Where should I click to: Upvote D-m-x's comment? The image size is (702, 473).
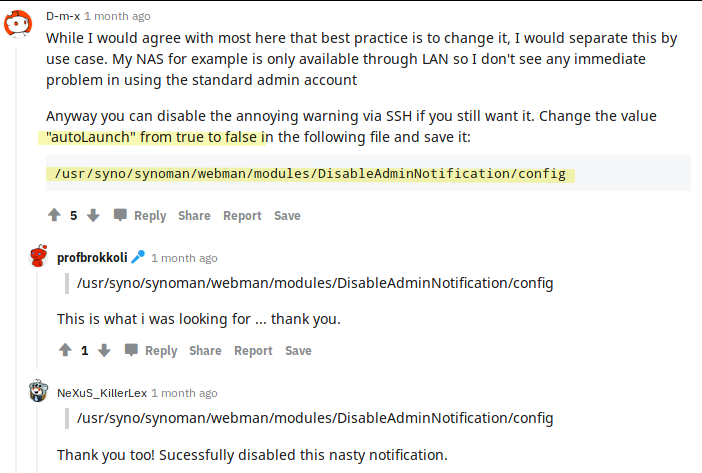(x=54, y=215)
